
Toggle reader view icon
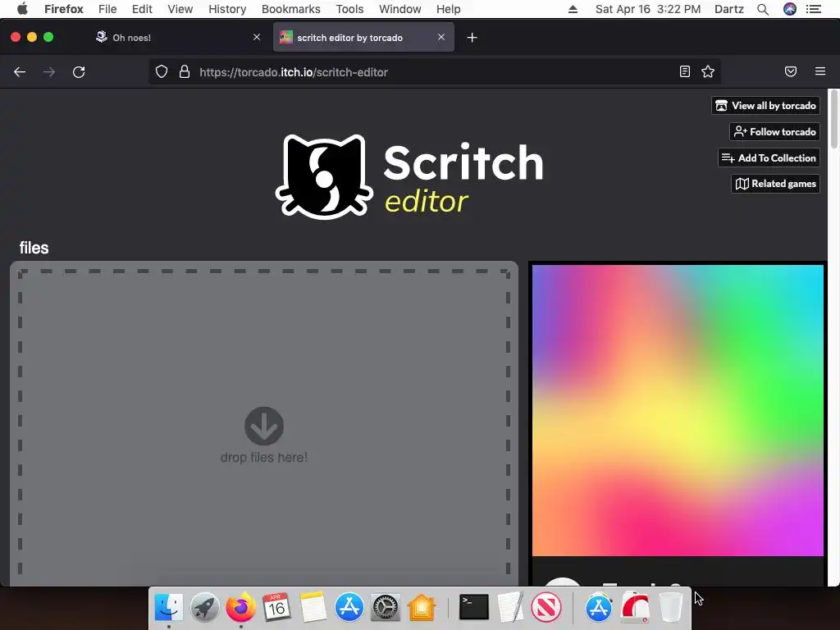(685, 72)
